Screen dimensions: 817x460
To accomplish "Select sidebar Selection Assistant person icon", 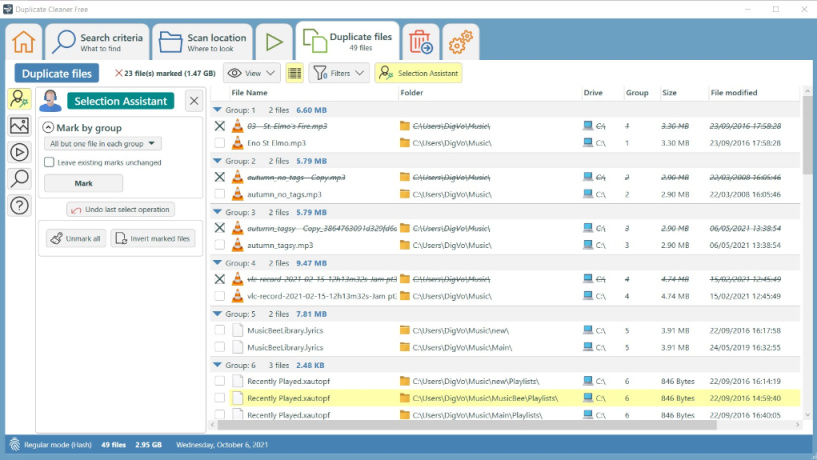I will (x=19, y=99).
